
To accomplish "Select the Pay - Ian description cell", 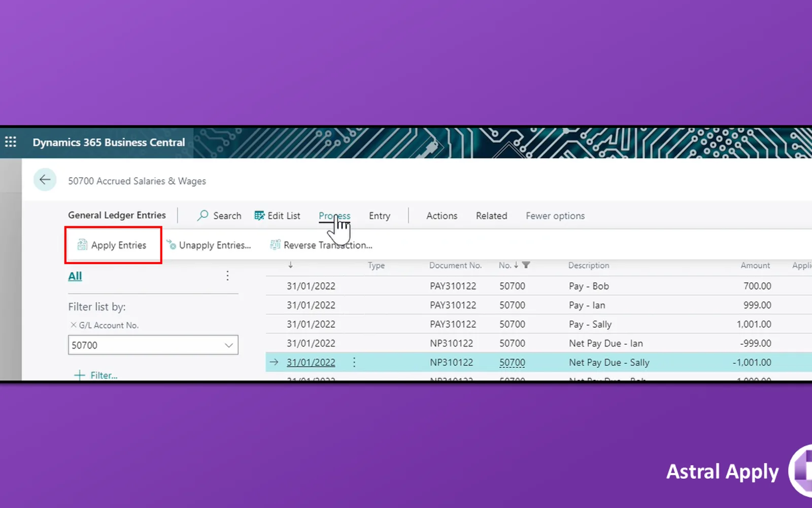I will coord(587,305).
